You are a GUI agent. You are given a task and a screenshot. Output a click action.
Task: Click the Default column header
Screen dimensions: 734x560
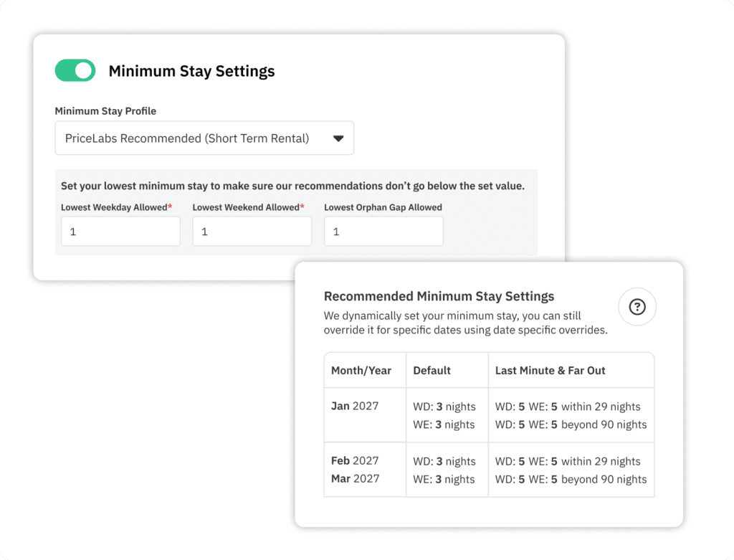(432, 371)
